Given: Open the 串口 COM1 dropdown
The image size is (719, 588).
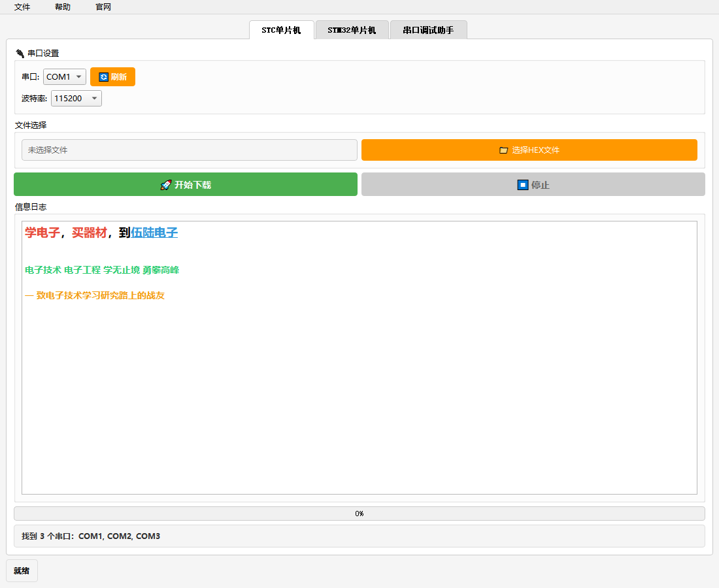Looking at the screenshot, I should tap(65, 77).
